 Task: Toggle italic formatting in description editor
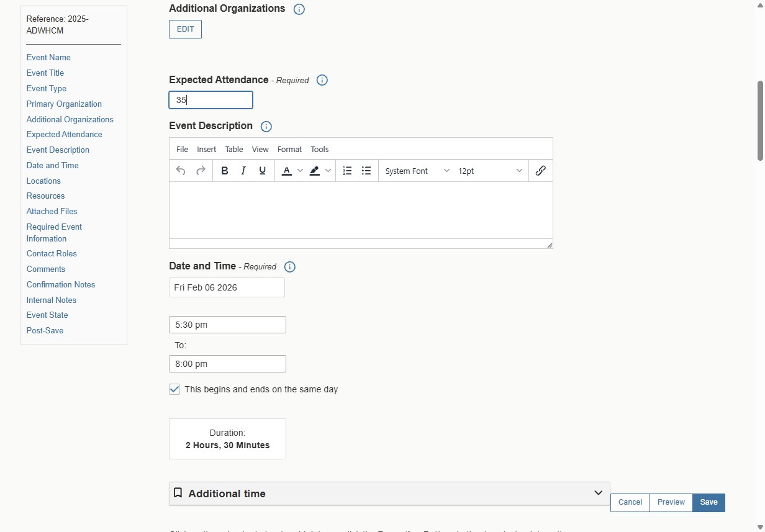[x=243, y=171]
